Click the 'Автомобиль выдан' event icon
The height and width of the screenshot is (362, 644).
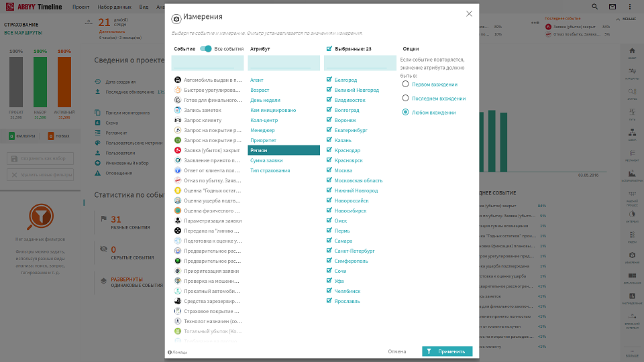(x=177, y=80)
